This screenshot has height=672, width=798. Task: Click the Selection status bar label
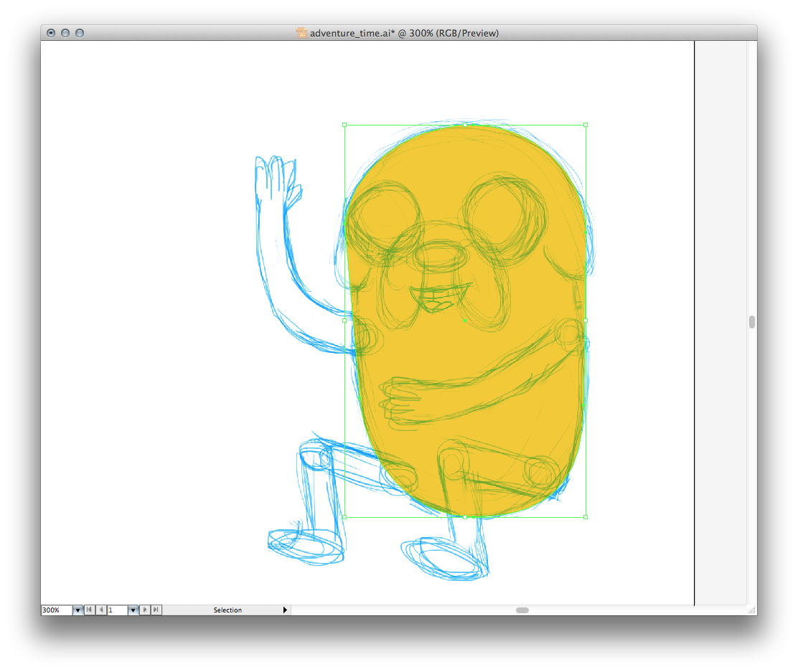(x=227, y=610)
